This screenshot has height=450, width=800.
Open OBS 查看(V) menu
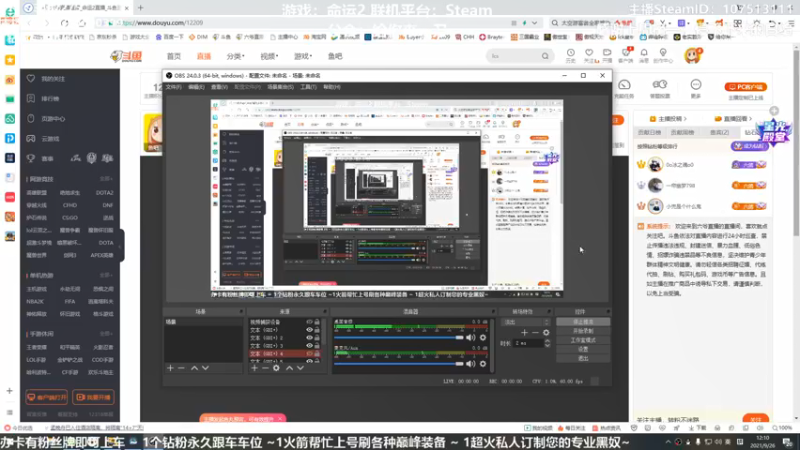point(219,87)
